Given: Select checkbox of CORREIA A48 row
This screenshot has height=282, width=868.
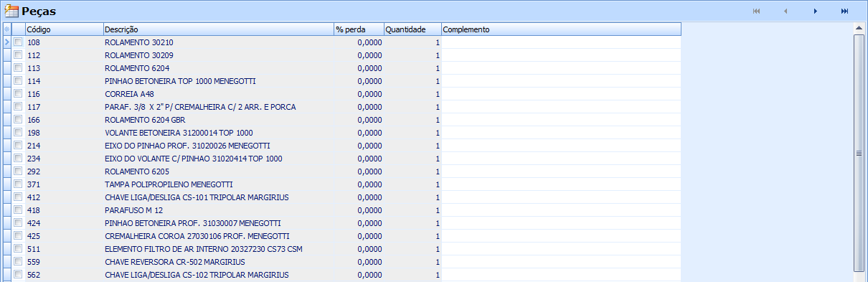Looking at the screenshot, I should [x=18, y=94].
